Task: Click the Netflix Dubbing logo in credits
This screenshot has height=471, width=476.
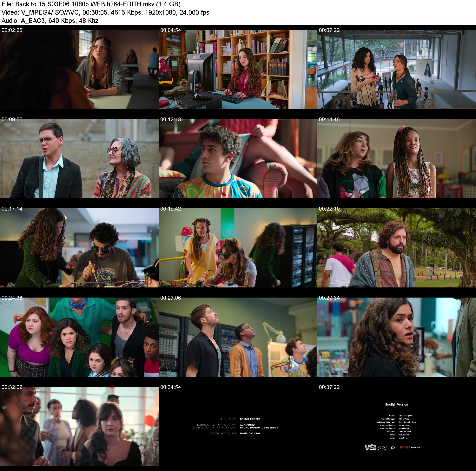Action: (x=410, y=447)
